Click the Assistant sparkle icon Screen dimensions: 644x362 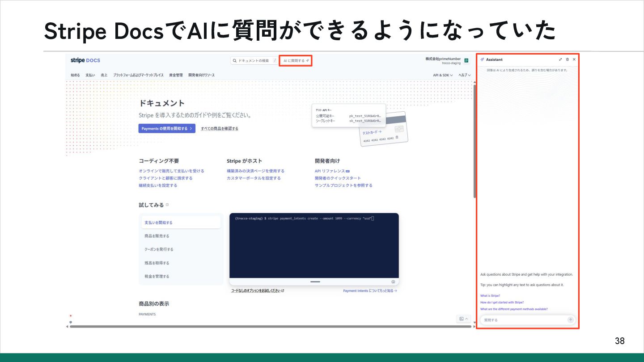click(482, 59)
